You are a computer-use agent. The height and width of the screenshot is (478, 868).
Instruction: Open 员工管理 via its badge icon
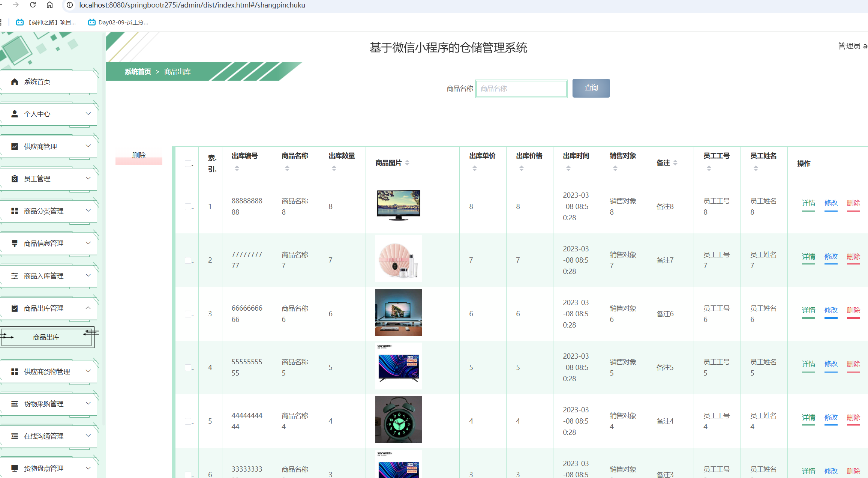[15, 179]
